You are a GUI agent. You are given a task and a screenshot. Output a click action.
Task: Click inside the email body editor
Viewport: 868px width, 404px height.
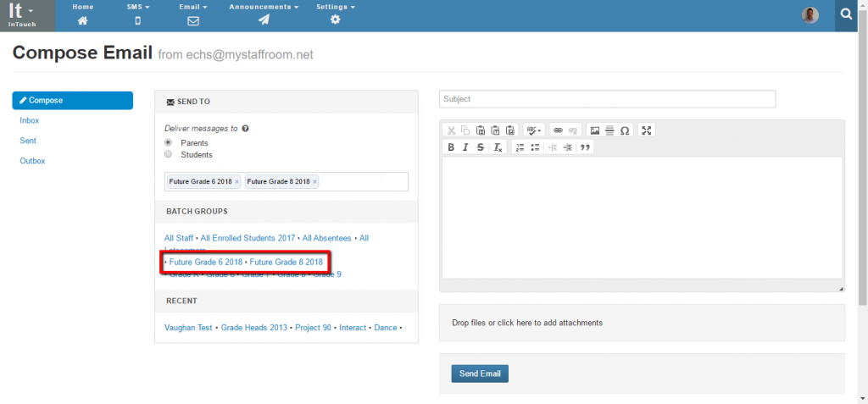point(643,218)
